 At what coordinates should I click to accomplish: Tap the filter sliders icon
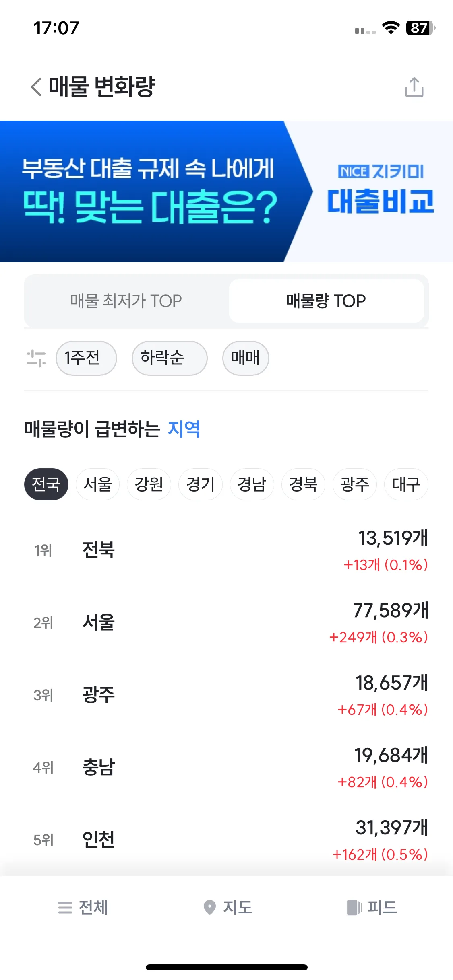pyautogui.click(x=36, y=358)
